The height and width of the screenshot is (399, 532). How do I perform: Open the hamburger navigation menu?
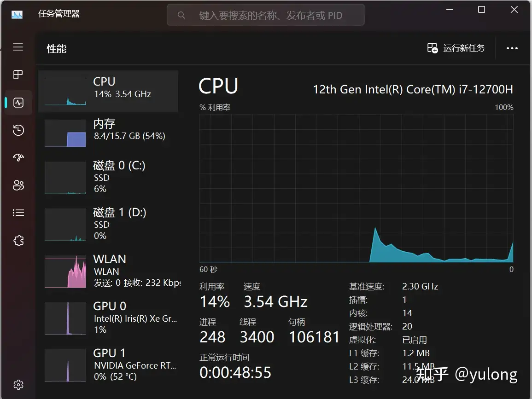18,47
